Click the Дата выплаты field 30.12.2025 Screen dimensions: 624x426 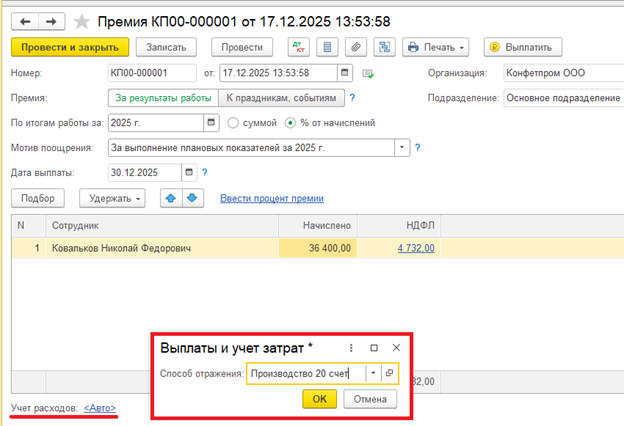pos(145,172)
